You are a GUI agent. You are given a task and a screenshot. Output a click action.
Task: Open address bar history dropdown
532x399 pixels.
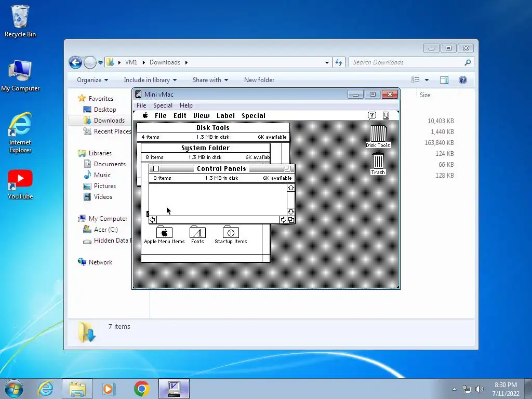pyautogui.click(x=327, y=62)
